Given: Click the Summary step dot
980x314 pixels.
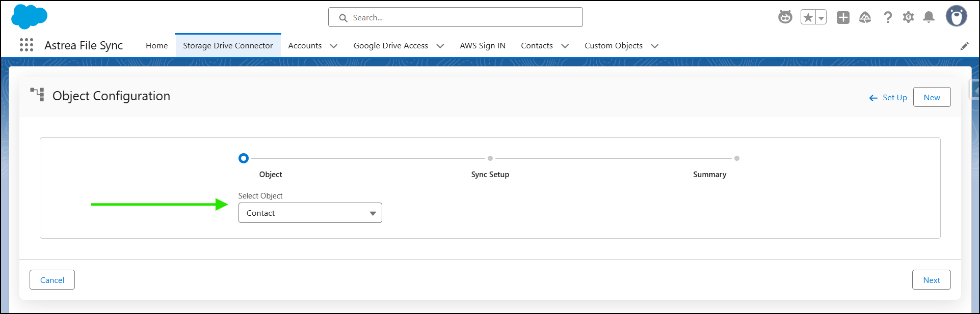Looking at the screenshot, I should point(737,158).
